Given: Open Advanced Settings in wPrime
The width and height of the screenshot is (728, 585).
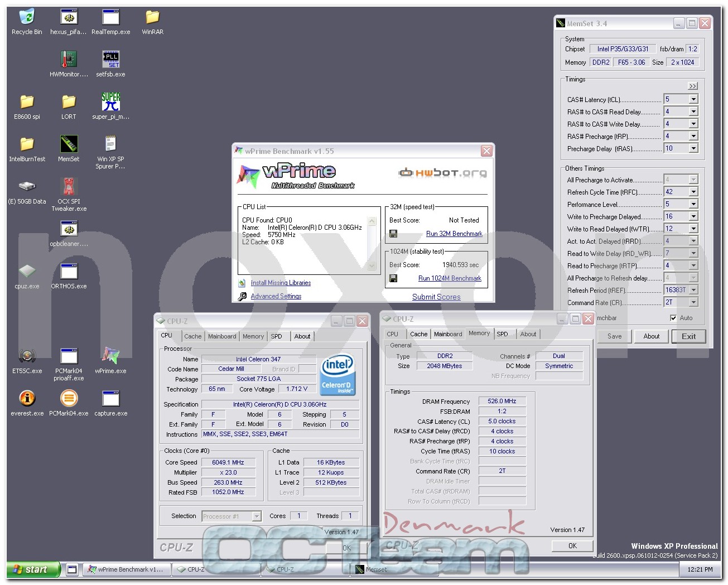Looking at the screenshot, I should 276,296.
